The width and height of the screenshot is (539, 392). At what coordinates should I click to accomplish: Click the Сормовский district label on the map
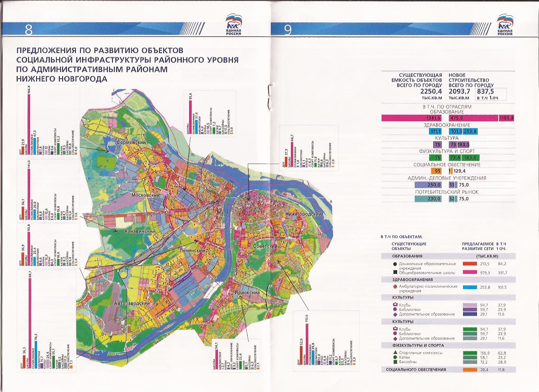pos(131,142)
